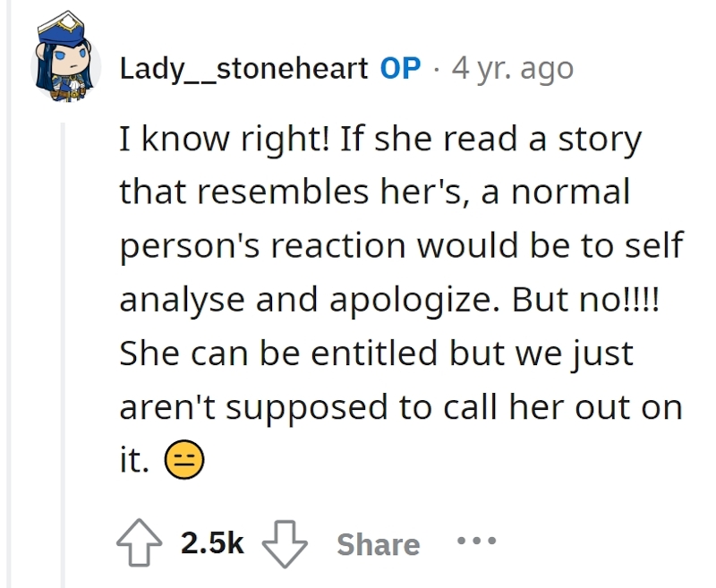Click the word 'analyse' in the comment
The image size is (716, 588).
[x=183, y=302]
